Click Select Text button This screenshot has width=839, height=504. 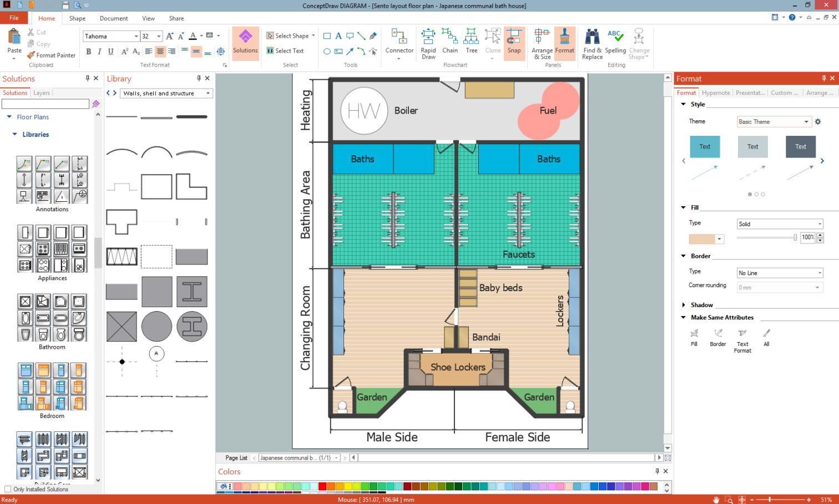(x=285, y=51)
